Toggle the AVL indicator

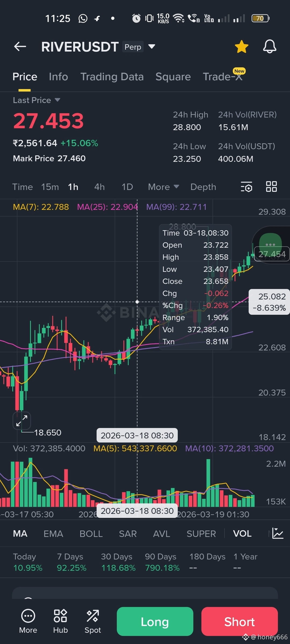161,534
